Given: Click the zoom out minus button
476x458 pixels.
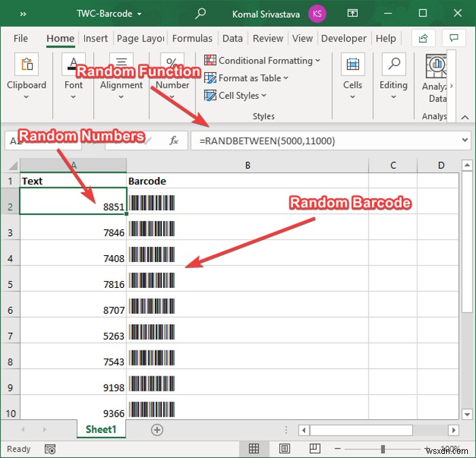Looking at the screenshot, I should pos(337,448).
